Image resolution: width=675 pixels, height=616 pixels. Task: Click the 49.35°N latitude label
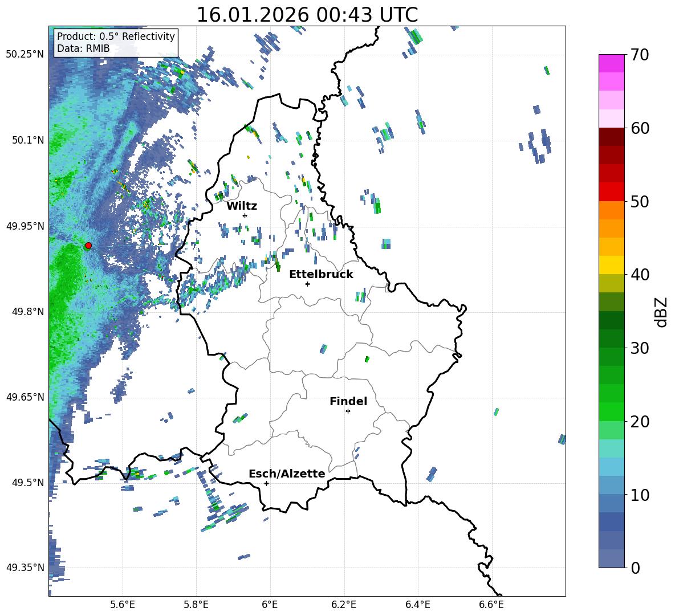coord(25,568)
